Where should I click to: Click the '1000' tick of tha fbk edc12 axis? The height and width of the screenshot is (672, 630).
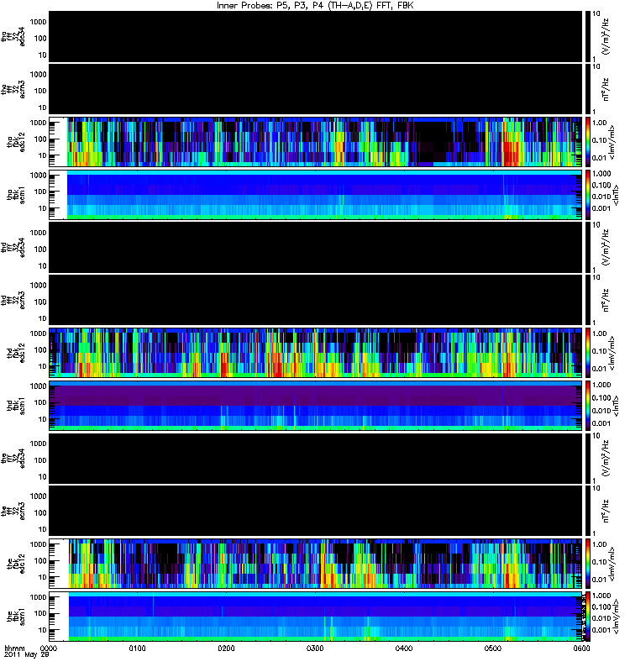point(38,123)
